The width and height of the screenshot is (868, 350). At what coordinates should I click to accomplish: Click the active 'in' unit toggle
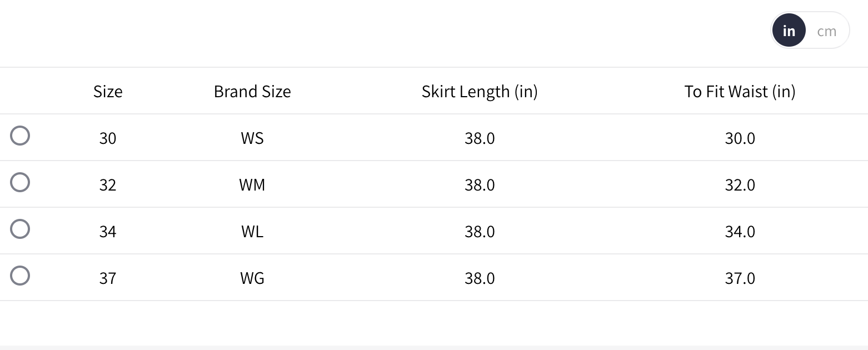pos(789,31)
